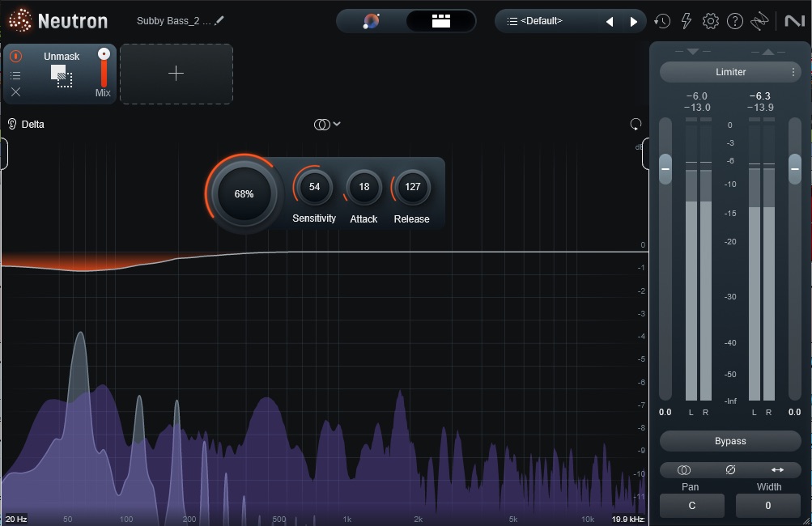
Task: Click the Pan value field C
Action: coord(692,506)
